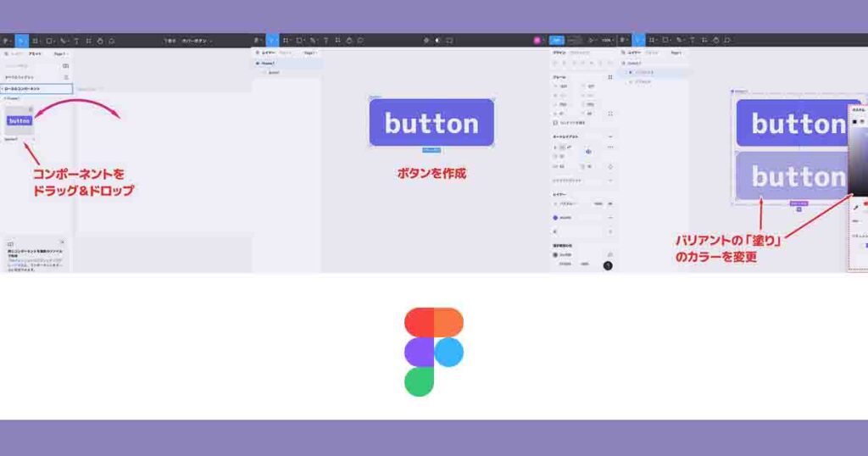Open team library book icon in assets panel
This screenshot has height=456, width=868.
pyautogui.click(x=66, y=66)
